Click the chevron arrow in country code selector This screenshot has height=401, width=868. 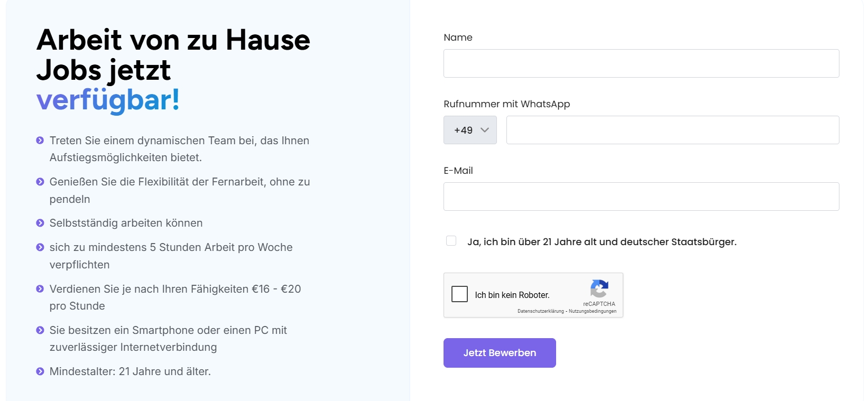(x=484, y=130)
